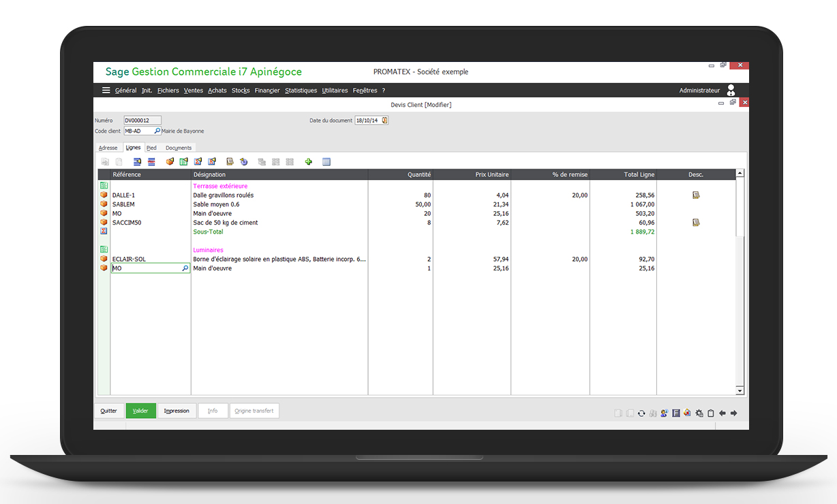The width and height of the screenshot is (837, 504).
Task: Click the Terrasse extérieure section row icon
Action: [104, 185]
